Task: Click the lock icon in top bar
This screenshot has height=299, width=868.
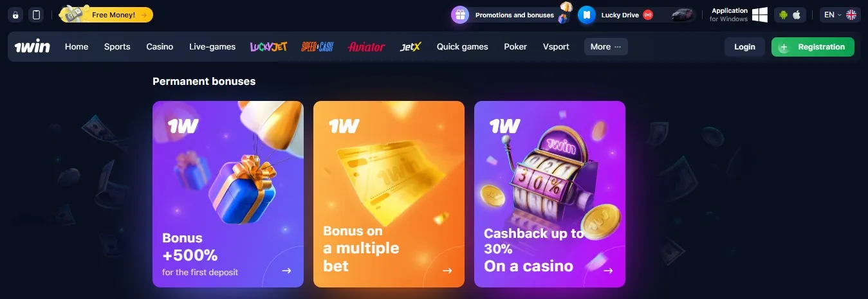Action: tap(16, 15)
